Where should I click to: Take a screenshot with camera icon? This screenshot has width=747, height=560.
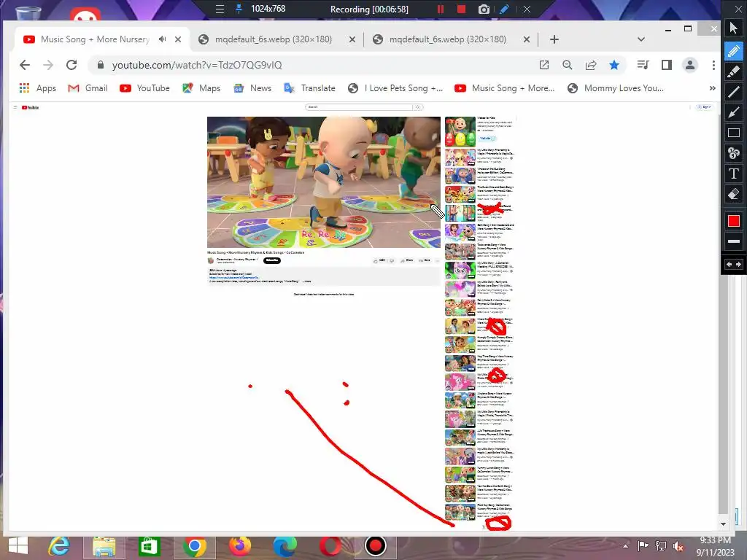click(484, 9)
